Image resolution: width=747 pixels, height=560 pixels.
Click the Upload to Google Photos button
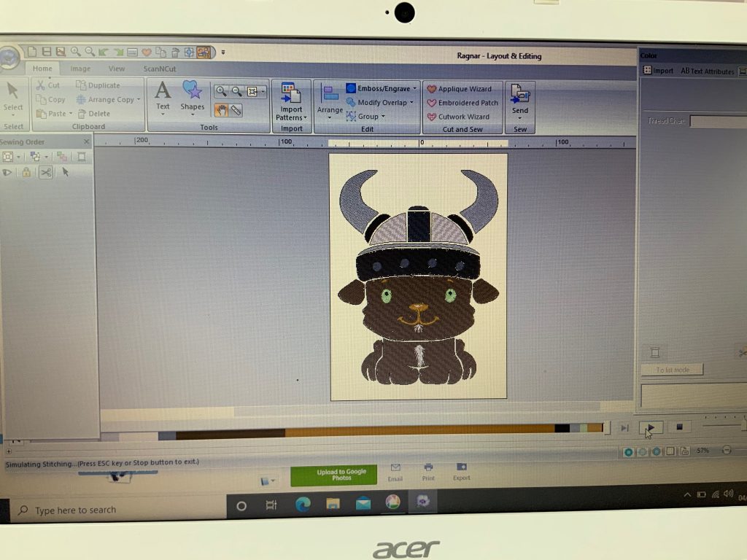coord(334,475)
